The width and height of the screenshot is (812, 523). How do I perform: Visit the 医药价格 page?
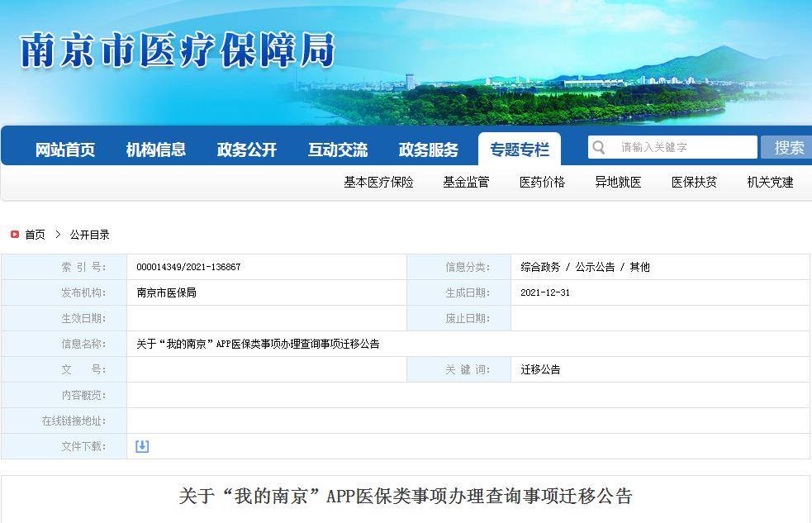tap(542, 182)
